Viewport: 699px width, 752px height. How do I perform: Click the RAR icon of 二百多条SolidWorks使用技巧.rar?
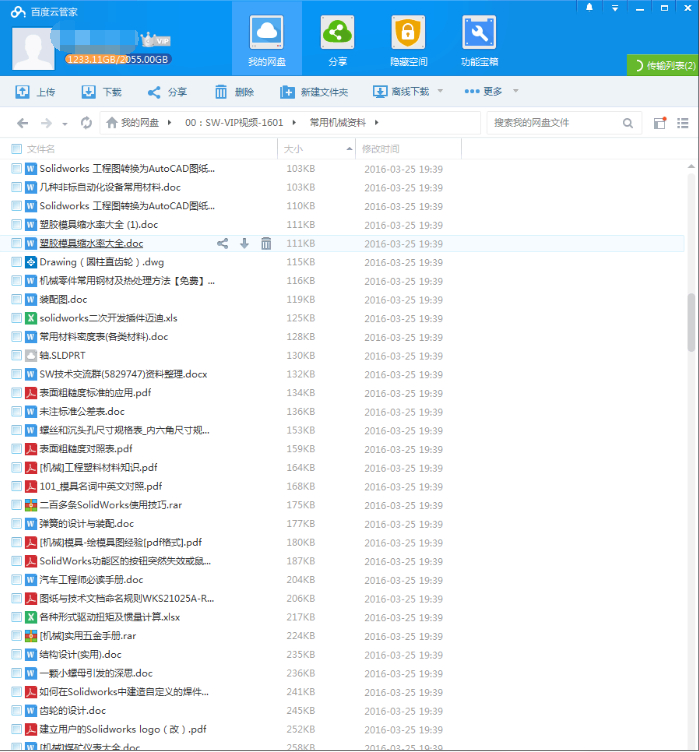tap(31, 505)
